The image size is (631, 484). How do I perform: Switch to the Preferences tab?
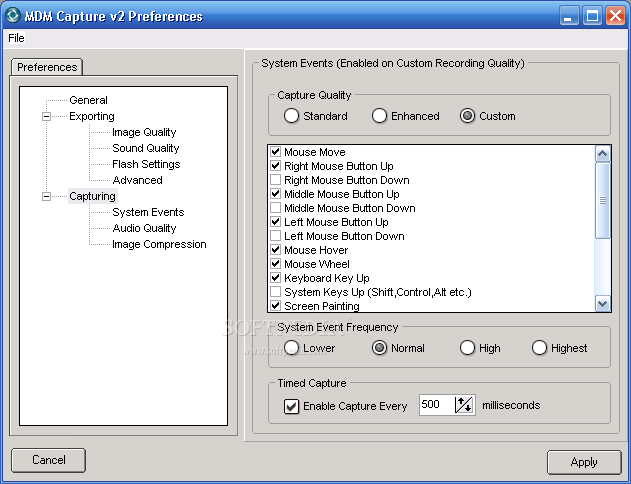(47, 67)
